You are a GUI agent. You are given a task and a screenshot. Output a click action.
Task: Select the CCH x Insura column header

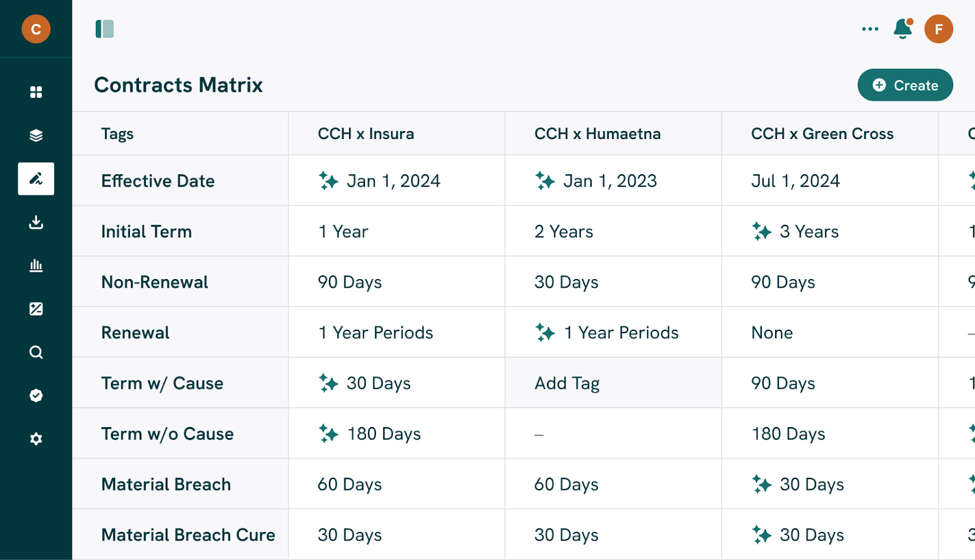pos(366,134)
